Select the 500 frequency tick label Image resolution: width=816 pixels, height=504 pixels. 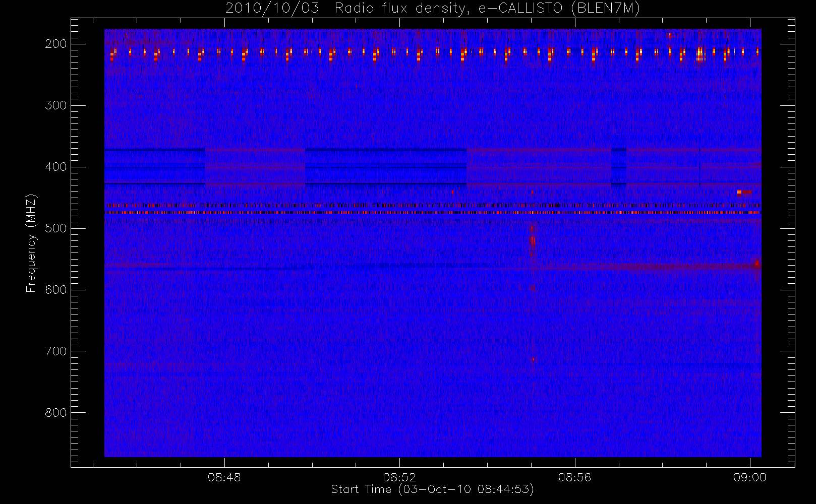56,228
